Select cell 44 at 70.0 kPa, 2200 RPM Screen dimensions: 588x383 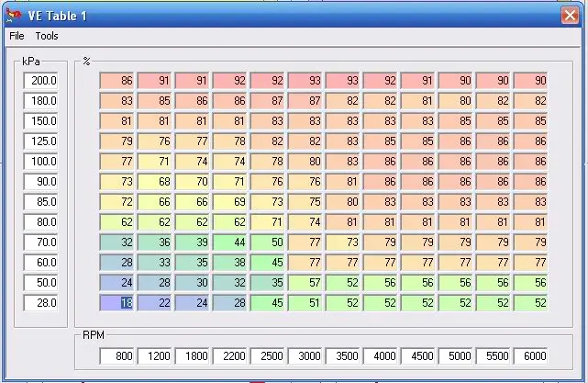(230, 242)
